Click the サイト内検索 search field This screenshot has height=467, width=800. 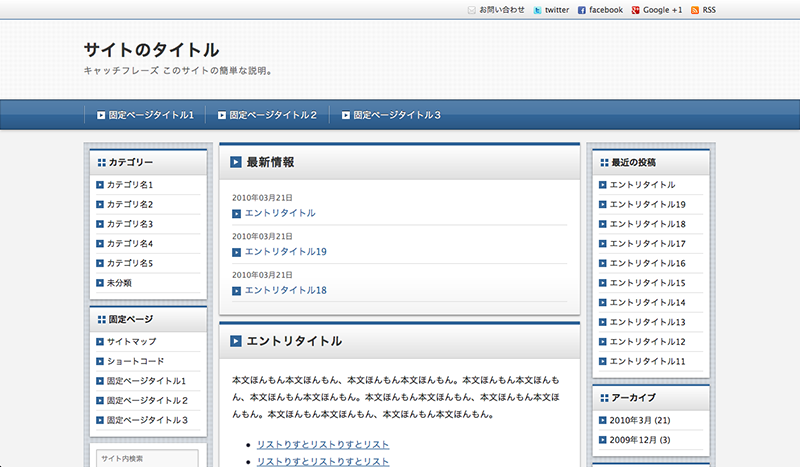click(x=147, y=459)
